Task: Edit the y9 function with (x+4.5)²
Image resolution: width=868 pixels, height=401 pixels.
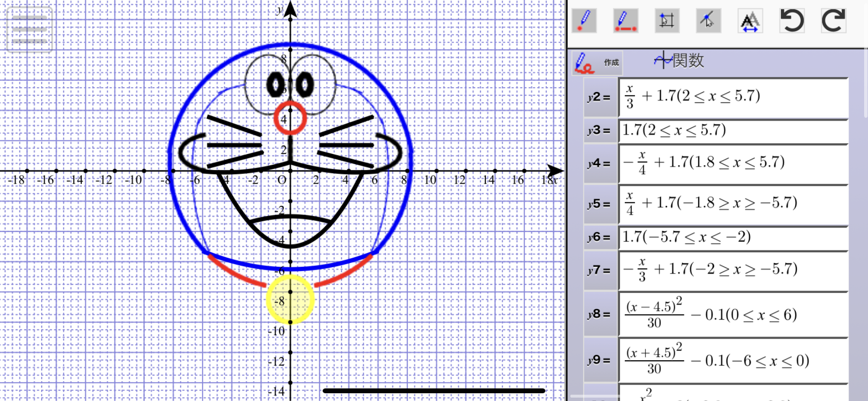Action: 733,360
